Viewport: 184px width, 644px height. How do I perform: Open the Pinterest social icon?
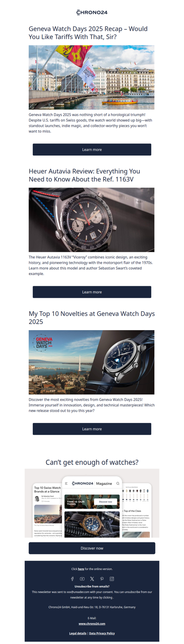(102, 579)
